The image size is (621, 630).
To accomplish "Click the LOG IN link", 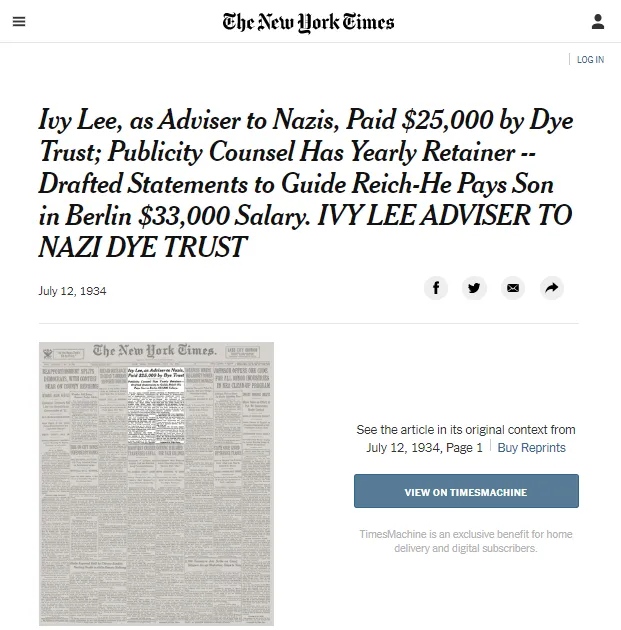I will (590, 59).
